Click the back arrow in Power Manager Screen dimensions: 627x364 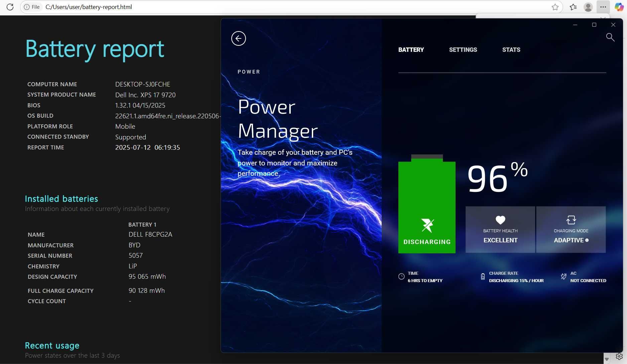[x=238, y=38]
